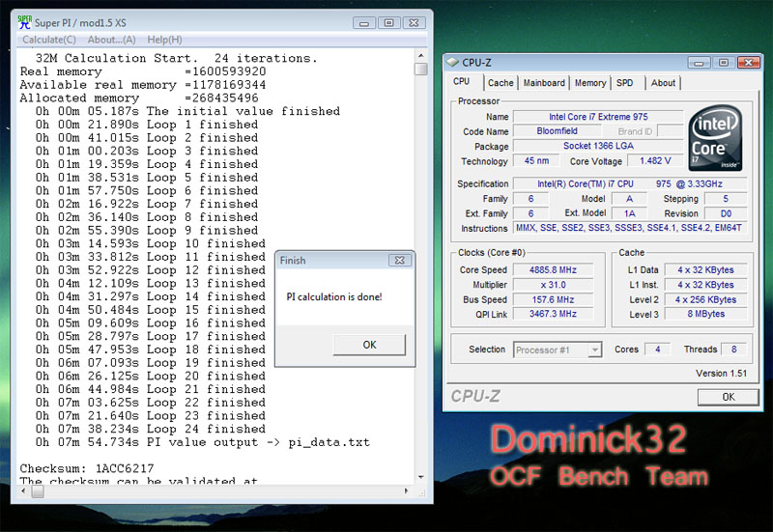This screenshot has width=773, height=532.
Task: Click the vertical scrollbar down arrow in Super PI
Action: [421, 477]
